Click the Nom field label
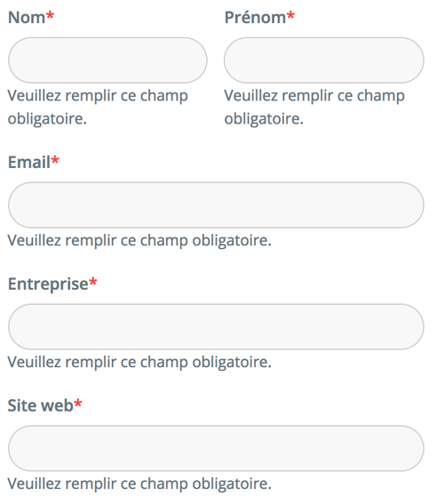Viewport: 444px width, 504px height. coord(27,18)
